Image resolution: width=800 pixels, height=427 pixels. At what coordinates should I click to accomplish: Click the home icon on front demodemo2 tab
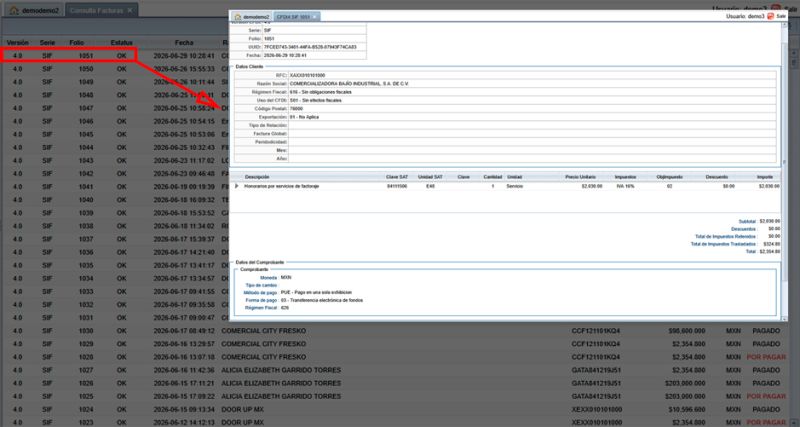pos(238,17)
